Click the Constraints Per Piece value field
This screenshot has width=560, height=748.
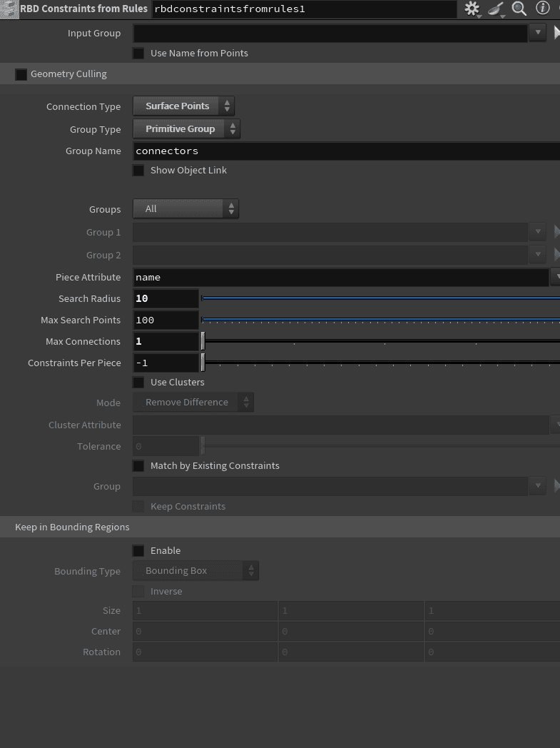click(x=166, y=363)
